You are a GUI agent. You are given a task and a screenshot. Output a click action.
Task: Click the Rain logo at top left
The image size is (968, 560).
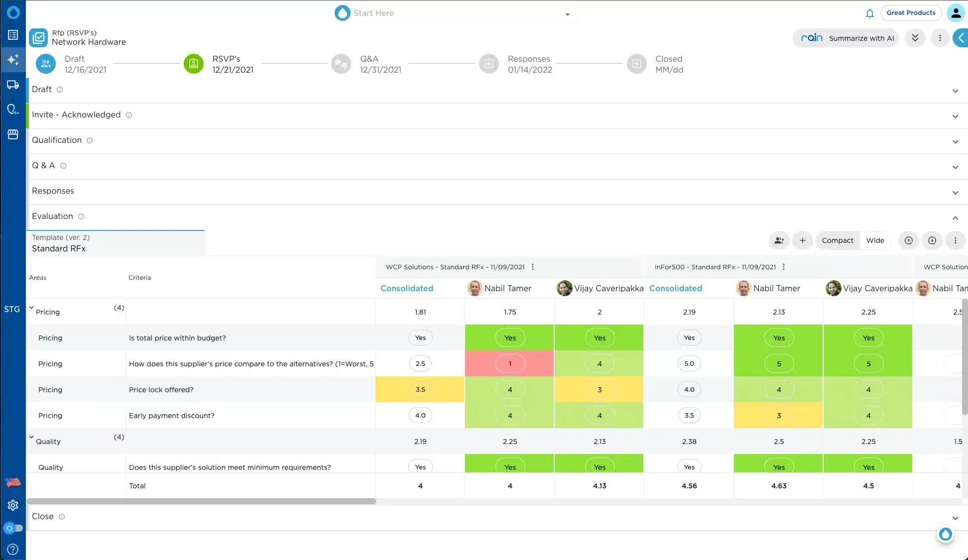(13, 12)
